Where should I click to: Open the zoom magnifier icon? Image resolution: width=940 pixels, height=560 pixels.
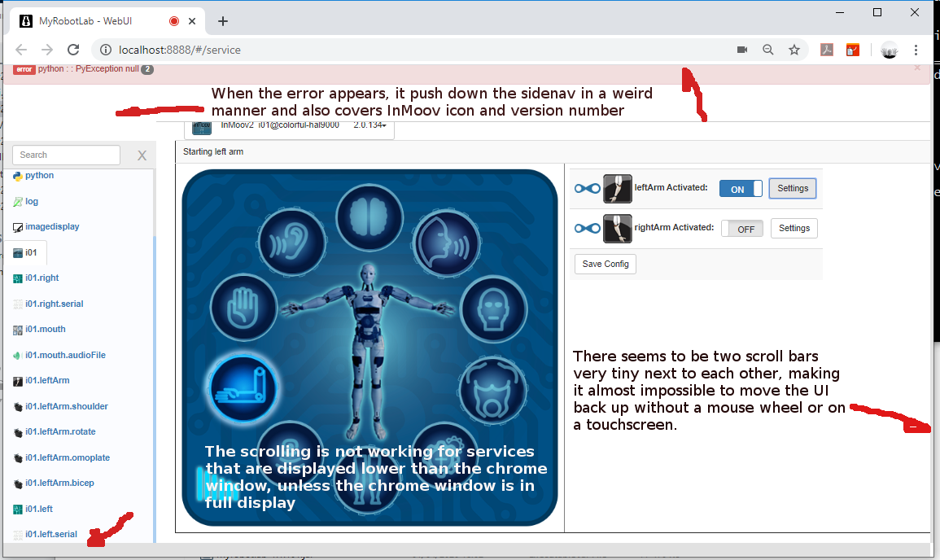[x=768, y=50]
